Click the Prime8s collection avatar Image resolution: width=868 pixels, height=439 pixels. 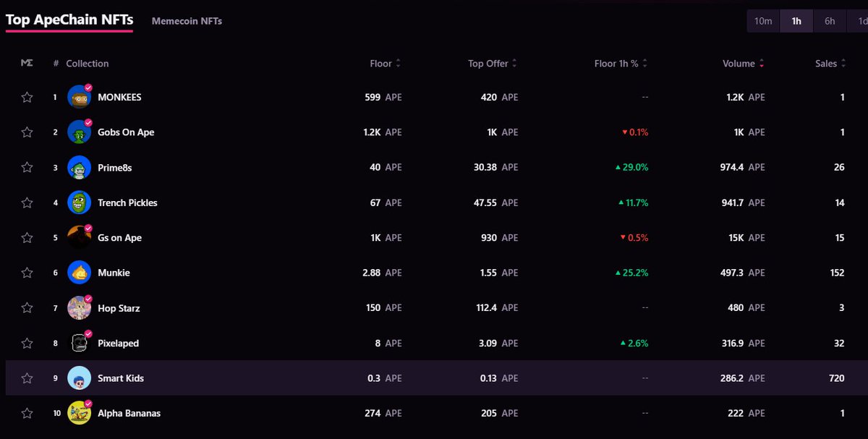(x=79, y=167)
